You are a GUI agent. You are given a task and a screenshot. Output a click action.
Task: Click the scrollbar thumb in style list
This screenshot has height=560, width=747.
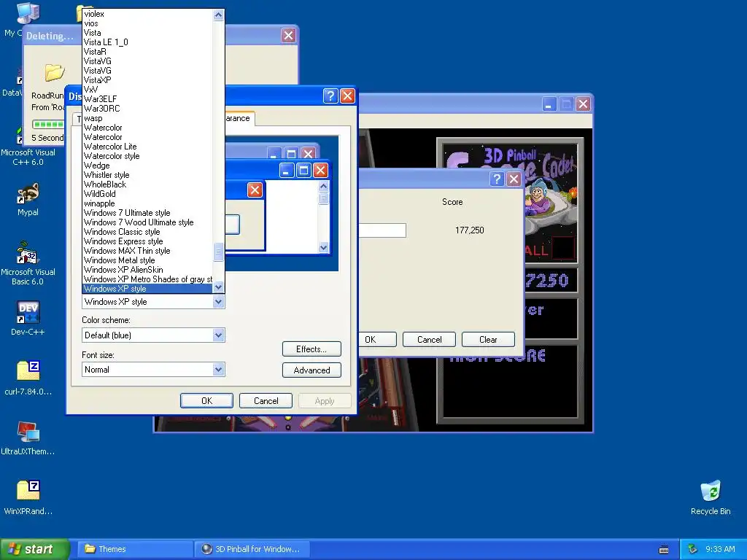point(218,252)
